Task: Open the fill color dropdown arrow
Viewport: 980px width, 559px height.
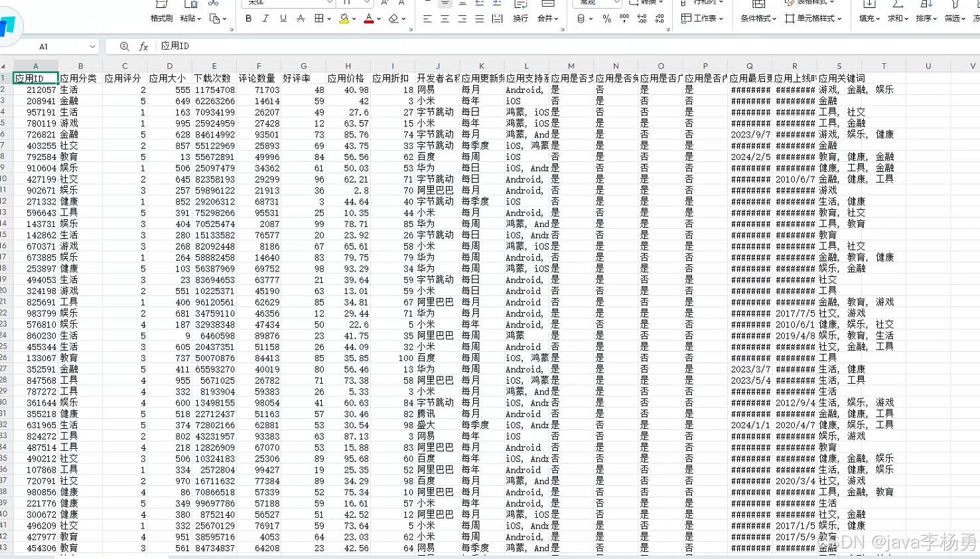Action: [x=354, y=19]
